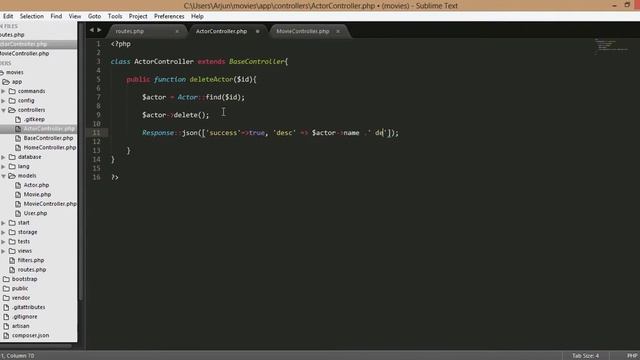Image resolution: width=640 pixels, height=360 pixels.
Task: Click the commands folder icon
Action: click(x=12, y=91)
